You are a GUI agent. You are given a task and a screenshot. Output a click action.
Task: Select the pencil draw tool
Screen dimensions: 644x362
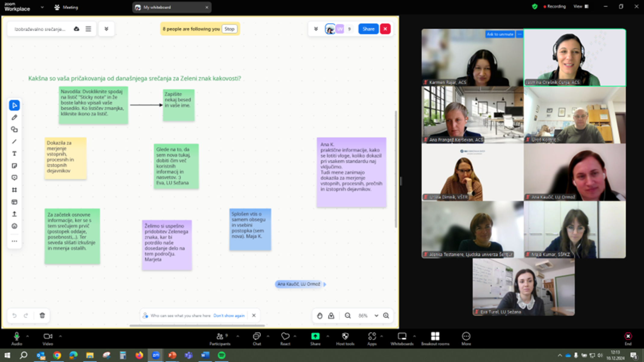(14, 117)
